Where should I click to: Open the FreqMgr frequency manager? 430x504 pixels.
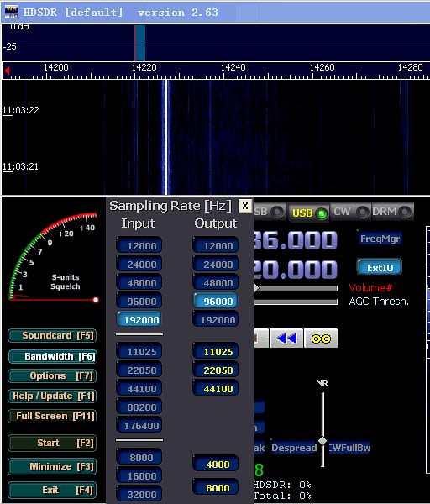coord(380,239)
